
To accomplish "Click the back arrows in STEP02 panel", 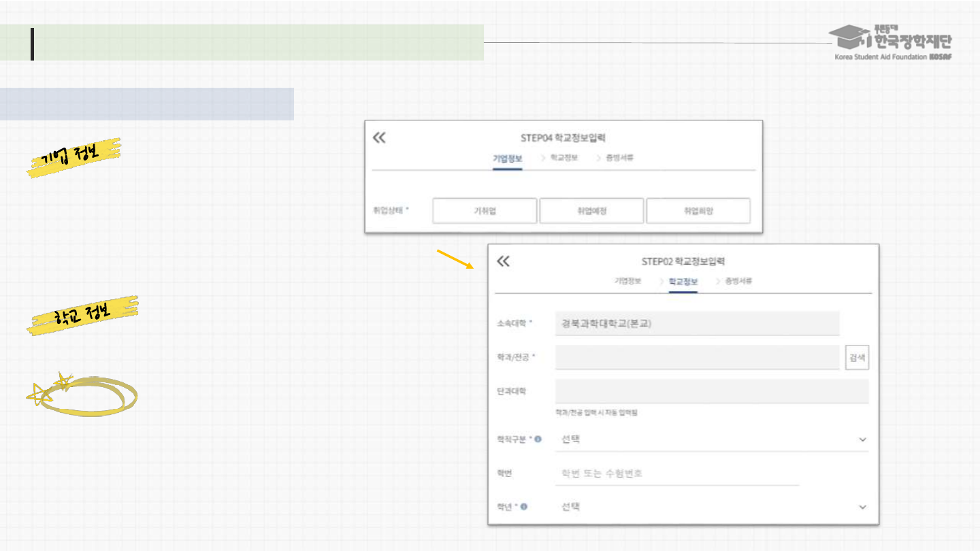I will point(503,262).
